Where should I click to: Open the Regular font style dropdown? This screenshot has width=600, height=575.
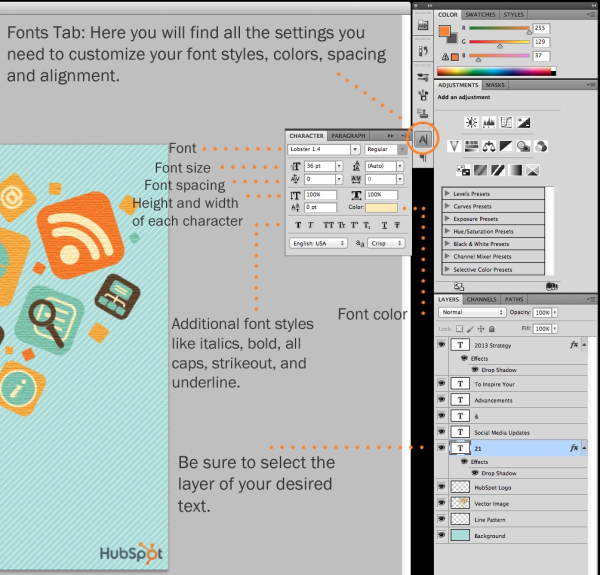(x=402, y=149)
